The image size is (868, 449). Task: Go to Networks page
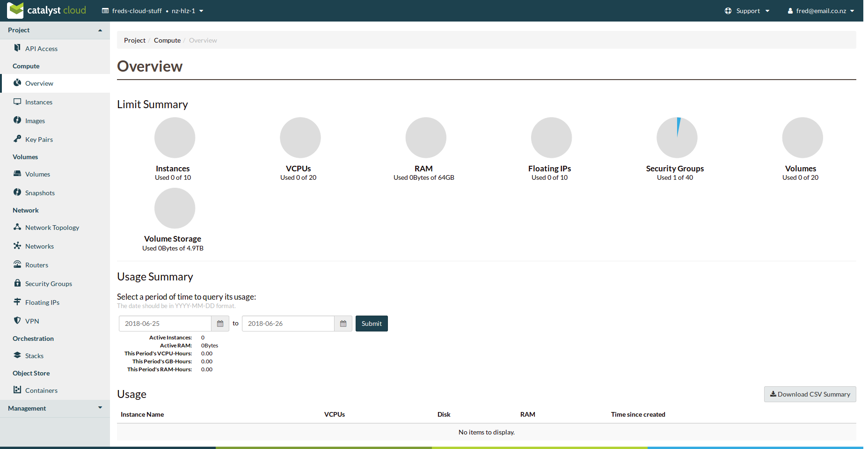pos(39,246)
